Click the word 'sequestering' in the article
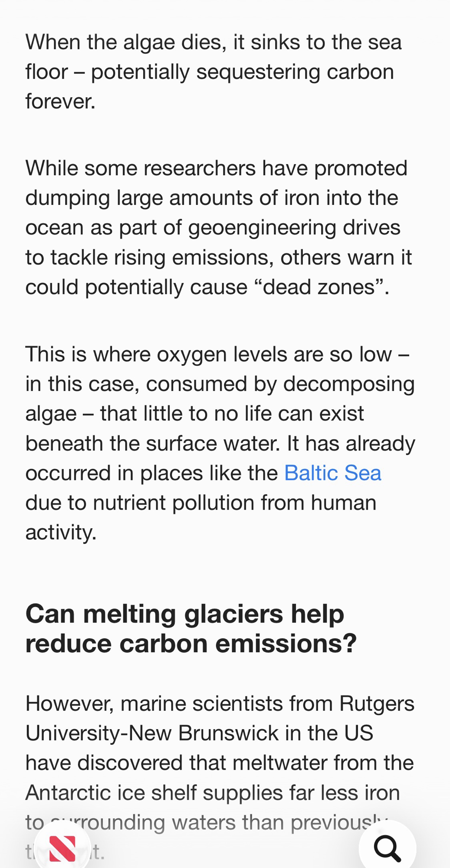Viewport: 450px width, 868px height. [258, 72]
